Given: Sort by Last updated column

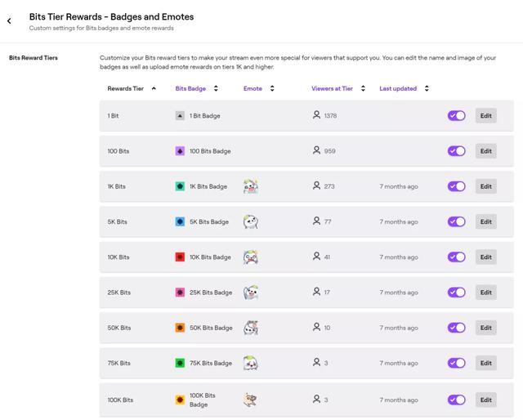Looking at the screenshot, I should 404,88.
